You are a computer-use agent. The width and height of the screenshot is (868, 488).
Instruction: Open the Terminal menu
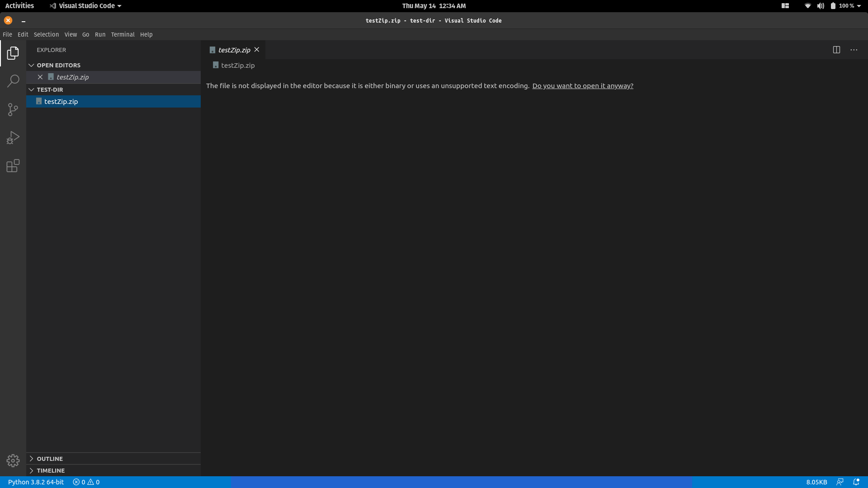click(123, 34)
